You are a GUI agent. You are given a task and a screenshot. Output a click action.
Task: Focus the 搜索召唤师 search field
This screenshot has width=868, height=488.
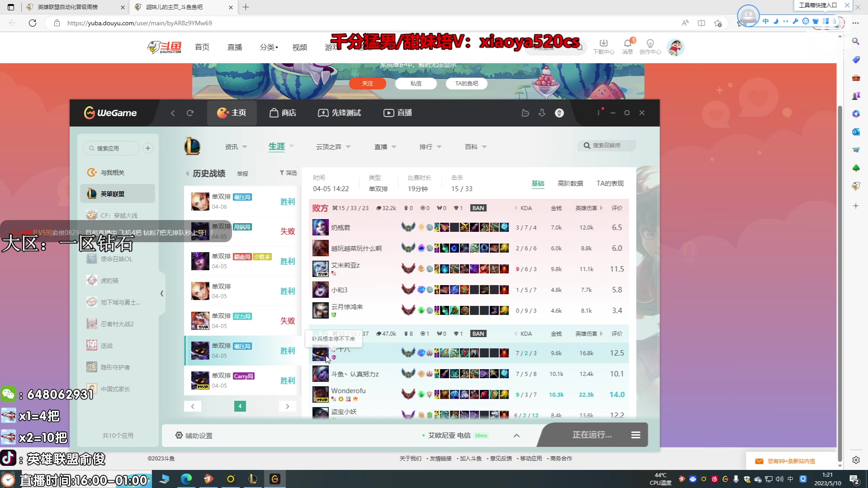(x=606, y=145)
